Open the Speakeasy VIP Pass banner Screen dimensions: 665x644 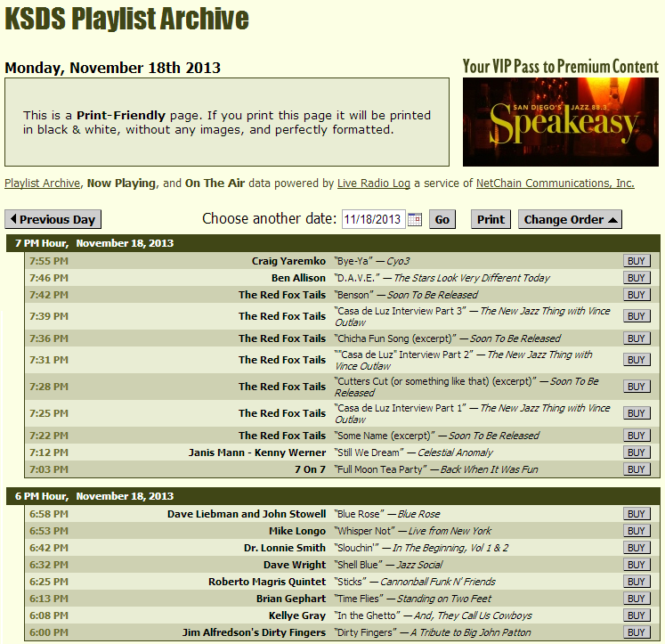click(561, 122)
